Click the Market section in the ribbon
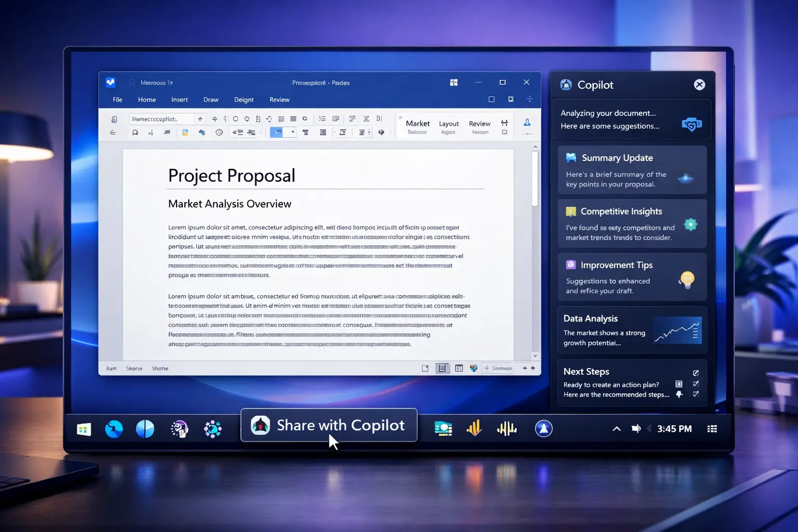 click(x=417, y=125)
